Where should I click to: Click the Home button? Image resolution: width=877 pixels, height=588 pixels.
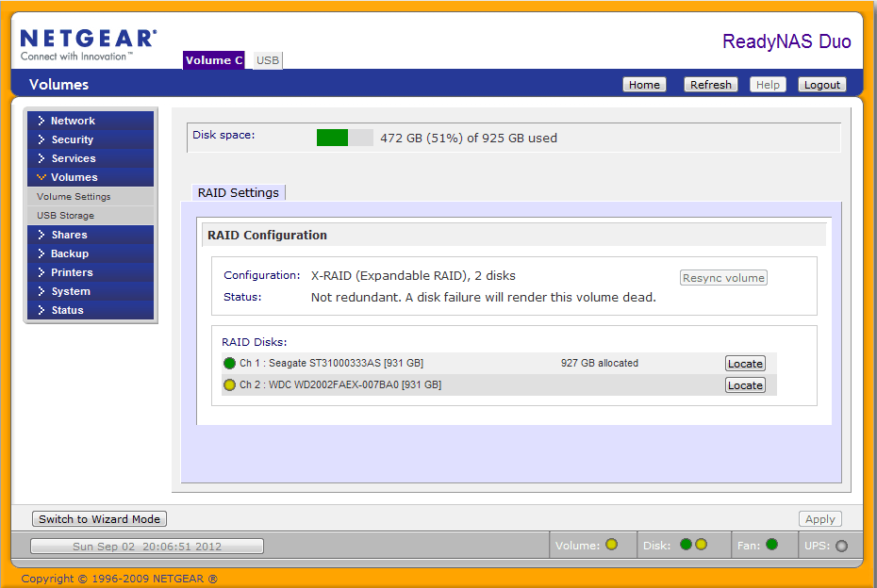click(644, 85)
